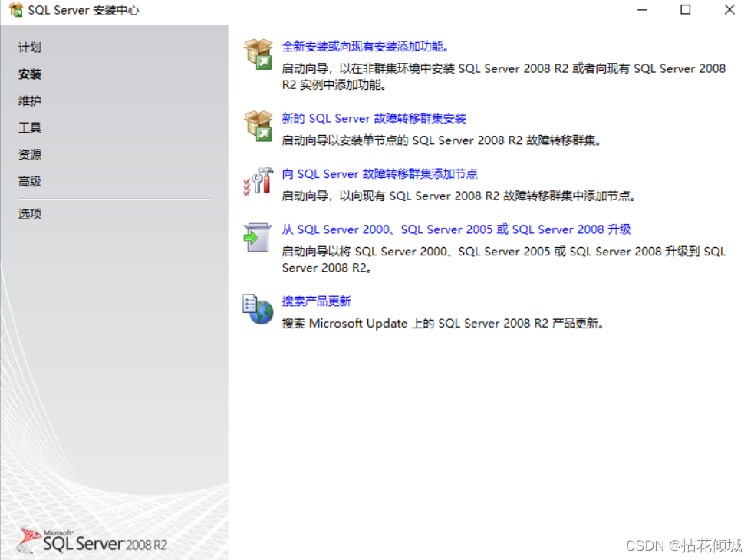Click link 全新安装或向现有安装添加功能
Viewport: 754px width, 560px height.
point(365,46)
